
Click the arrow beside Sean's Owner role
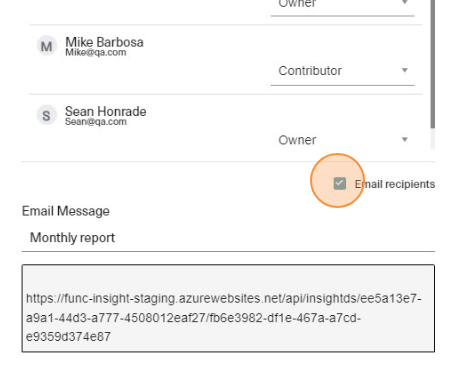coord(405,139)
